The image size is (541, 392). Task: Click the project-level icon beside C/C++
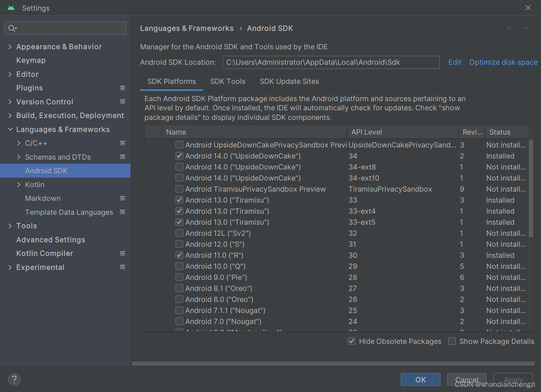pos(123,143)
